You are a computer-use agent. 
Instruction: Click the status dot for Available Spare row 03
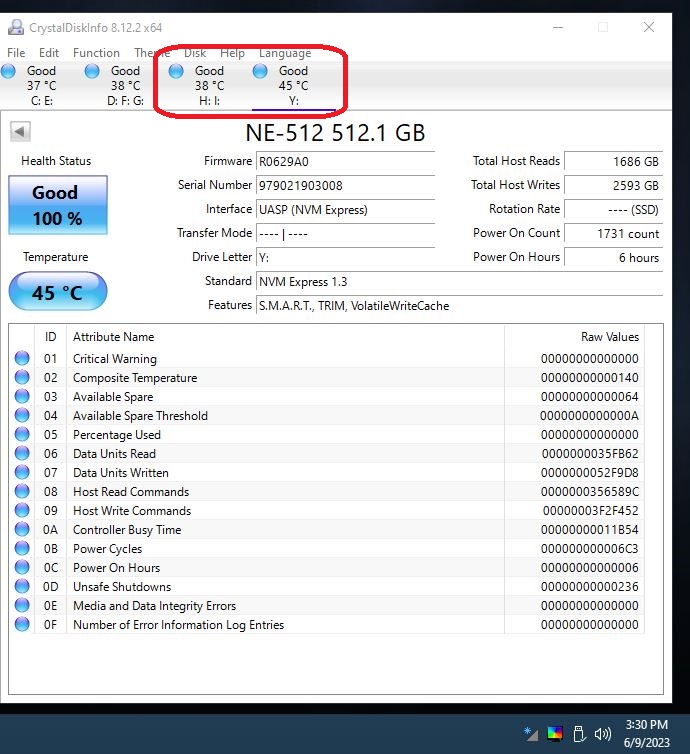tap(22, 396)
